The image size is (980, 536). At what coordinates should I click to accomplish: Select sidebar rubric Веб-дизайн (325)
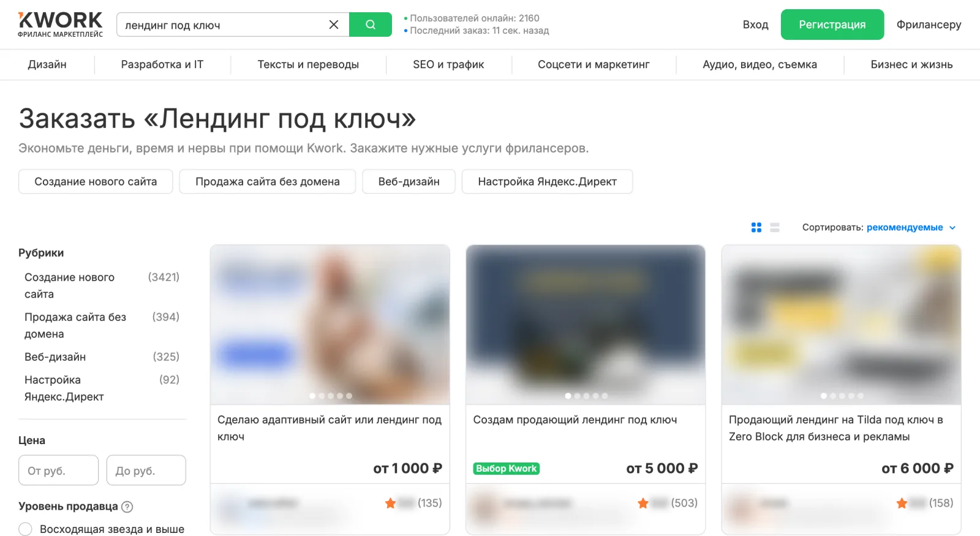102,357
